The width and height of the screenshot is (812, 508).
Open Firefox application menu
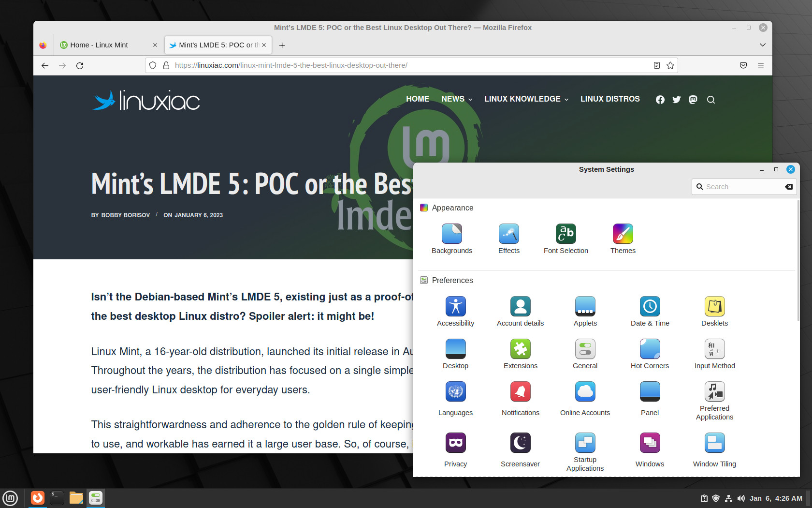(x=761, y=65)
